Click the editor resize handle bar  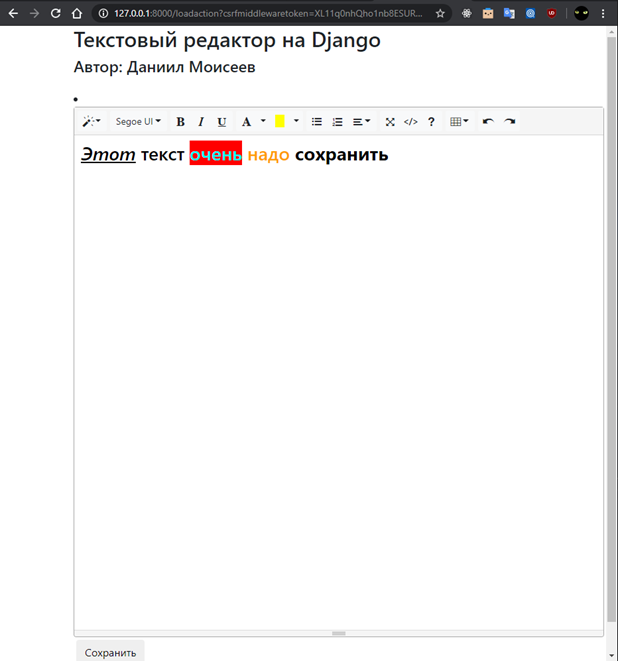coord(339,633)
